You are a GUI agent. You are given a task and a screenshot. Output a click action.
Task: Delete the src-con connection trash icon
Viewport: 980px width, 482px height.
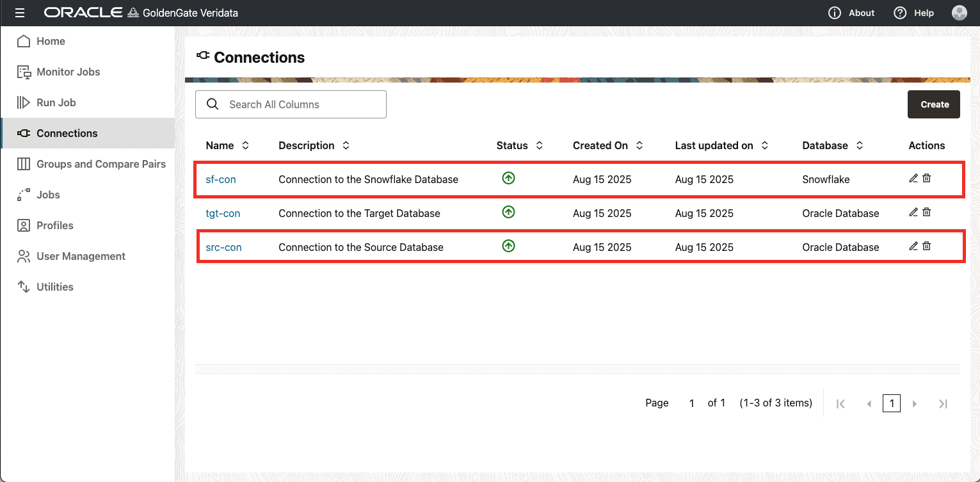point(926,246)
